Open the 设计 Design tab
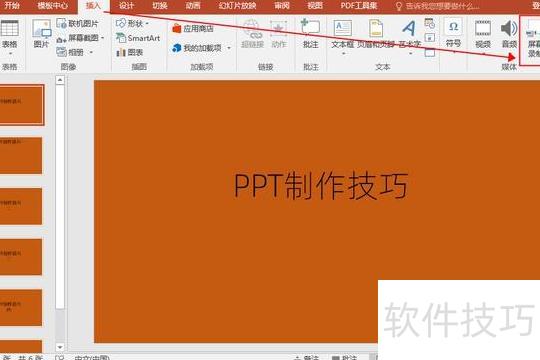Viewport: 540px width, 360px height. pos(126,6)
